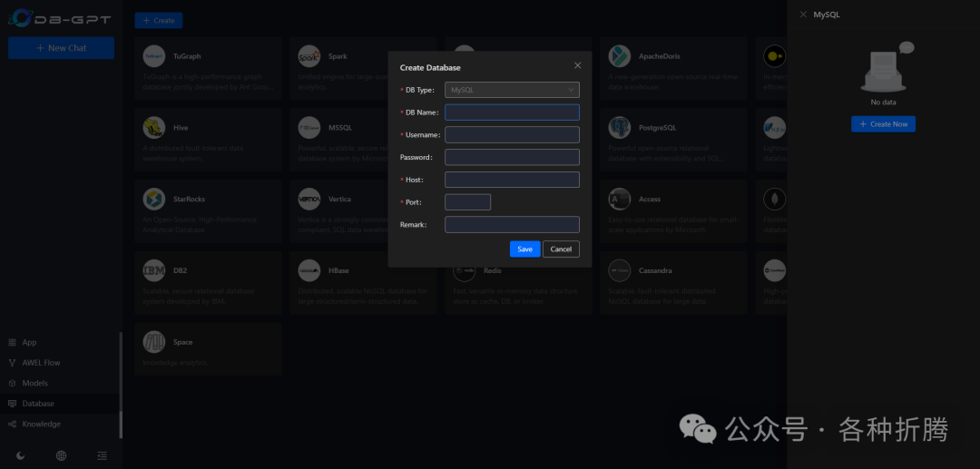980x469 pixels.
Task: Save the new database
Action: (525, 249)
